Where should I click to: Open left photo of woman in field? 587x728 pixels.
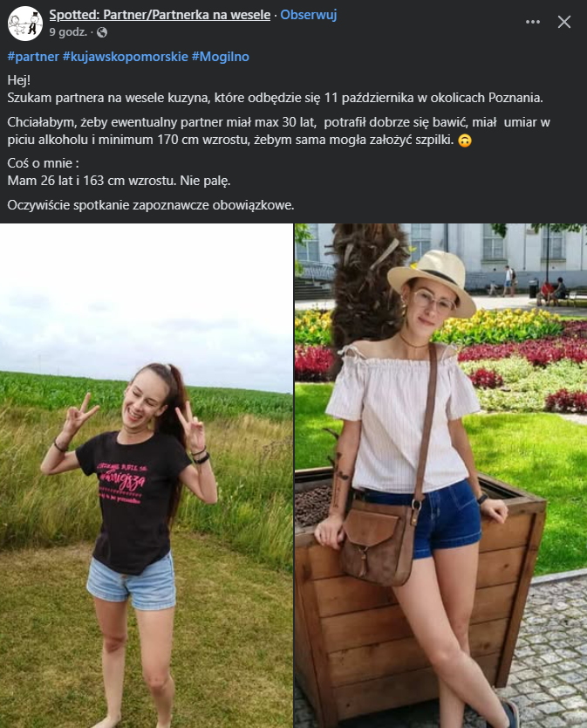(x=147, y=476)
